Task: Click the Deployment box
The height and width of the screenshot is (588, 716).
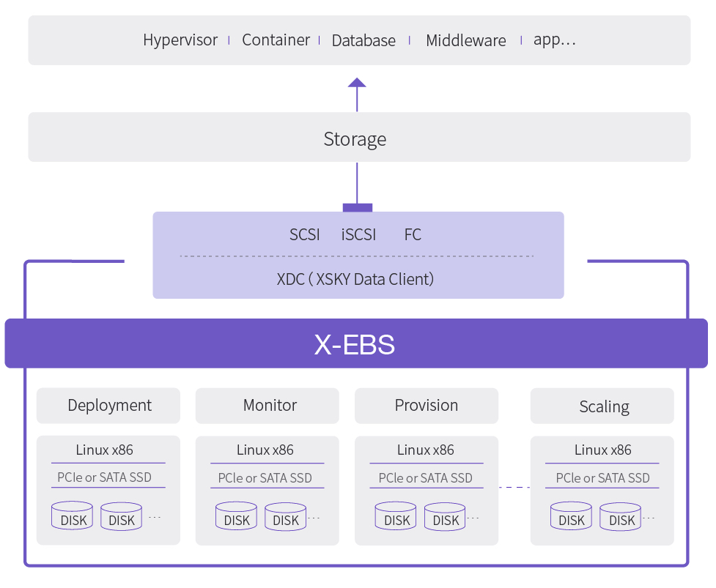Action: pos(108,406)
